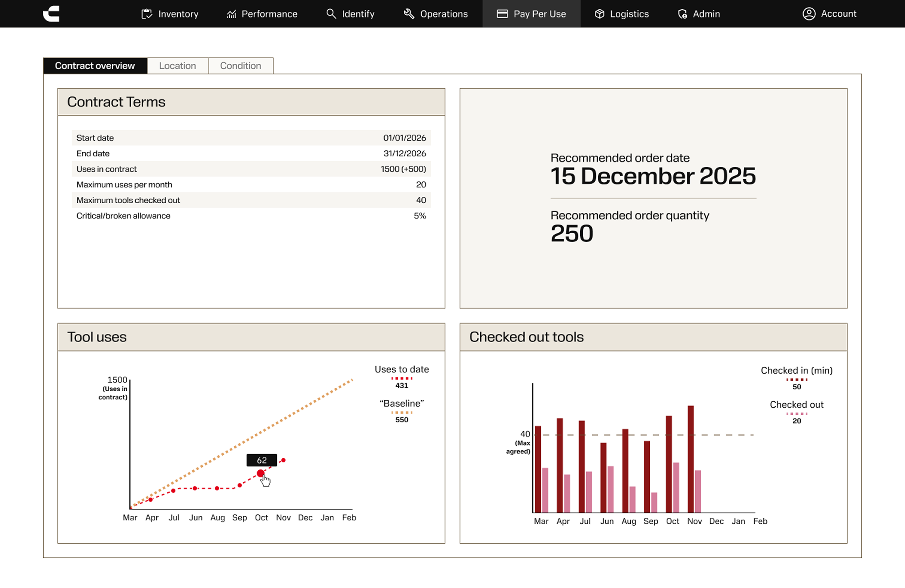
Task: Click the Baseline legend swatch
Action: [x=402, y=413]
